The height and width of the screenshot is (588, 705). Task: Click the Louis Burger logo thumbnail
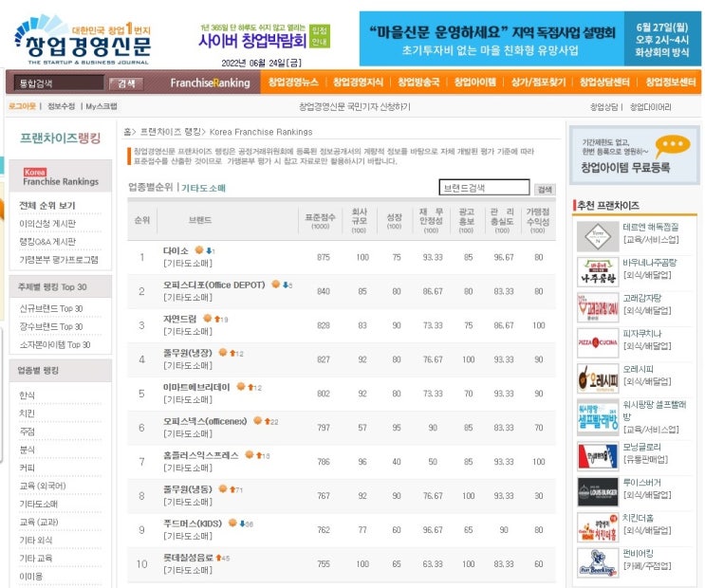coord(598,492)
